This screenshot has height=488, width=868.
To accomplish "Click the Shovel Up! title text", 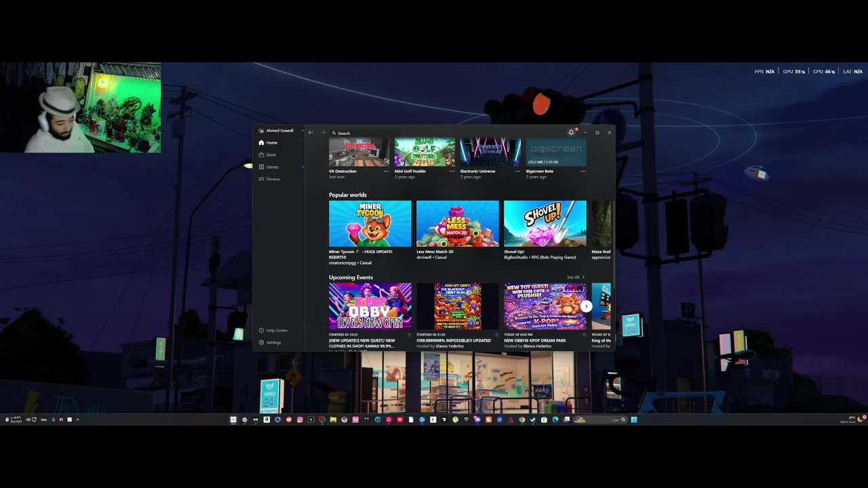I will pos(514,251).
